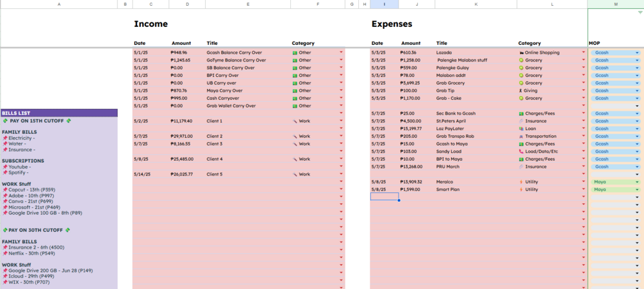The width and height of the screenshot is (644, 289).
Task: Select Google Drive 200 GB line
Action: (x=47, y=270)
